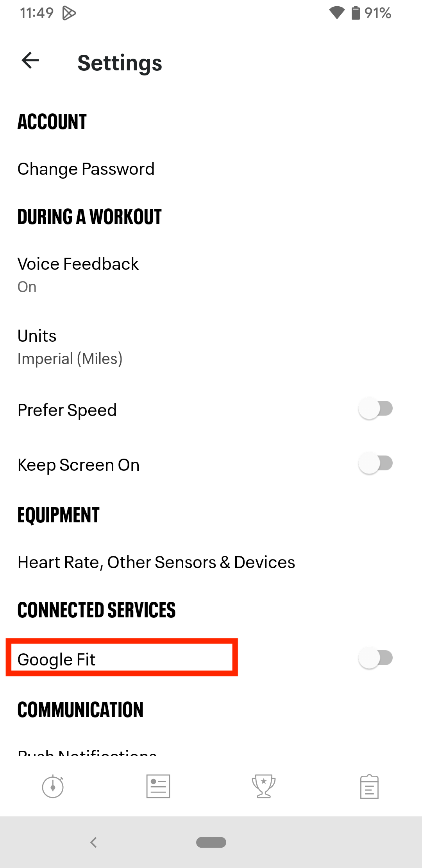Open the Units Imperial (Miles) selector

70,347
